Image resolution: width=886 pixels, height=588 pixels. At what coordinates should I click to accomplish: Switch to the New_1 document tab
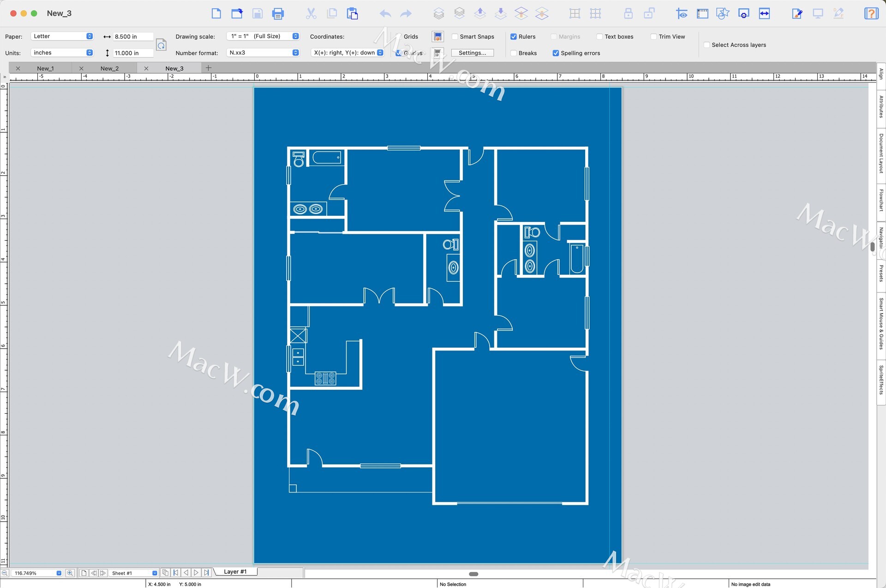[x=45, y=68]
